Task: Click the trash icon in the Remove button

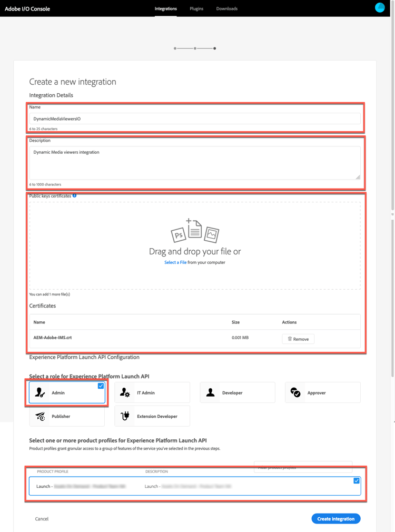Action: (290, 339)
